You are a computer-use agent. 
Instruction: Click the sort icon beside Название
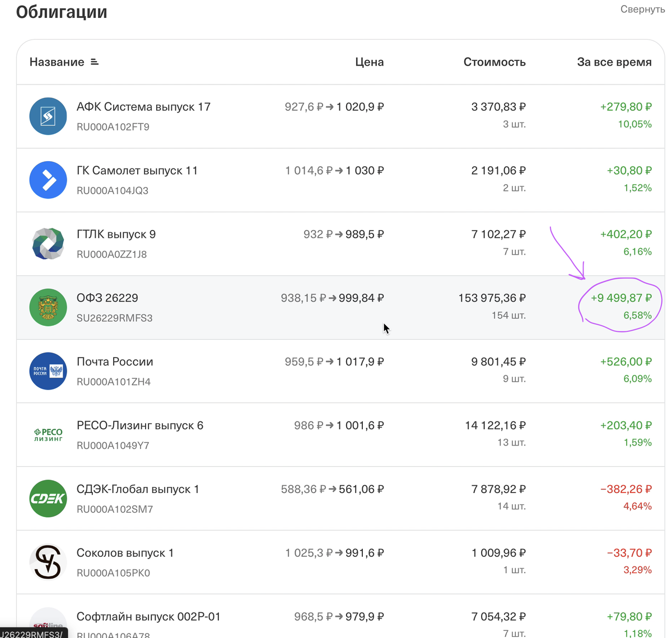pyautogui.click(x=95, y=62)
